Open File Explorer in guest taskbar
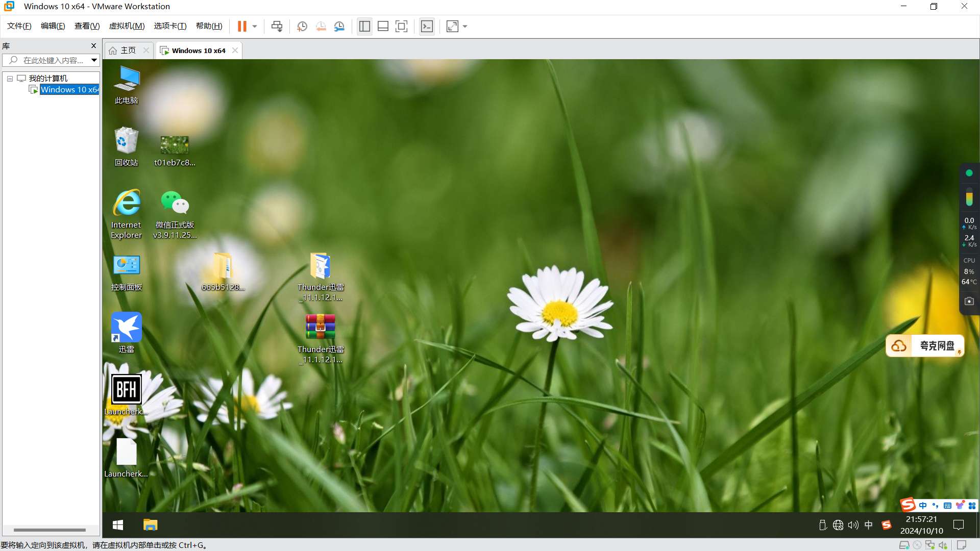Image resolution: width=980 pixels, height=551 pixels. [150, 525]
